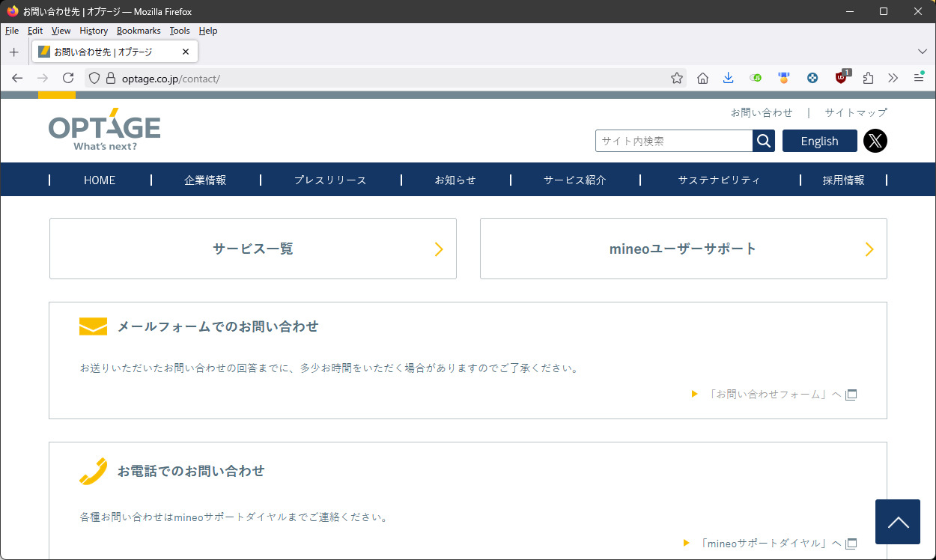Bookmark this page with star icon
936x560 pixels.
point(676,78)
